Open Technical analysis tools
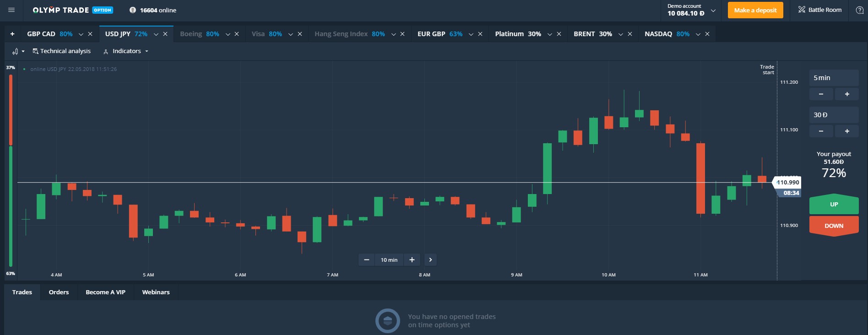This screenshot has height=335, width=868. pos(62,51)
